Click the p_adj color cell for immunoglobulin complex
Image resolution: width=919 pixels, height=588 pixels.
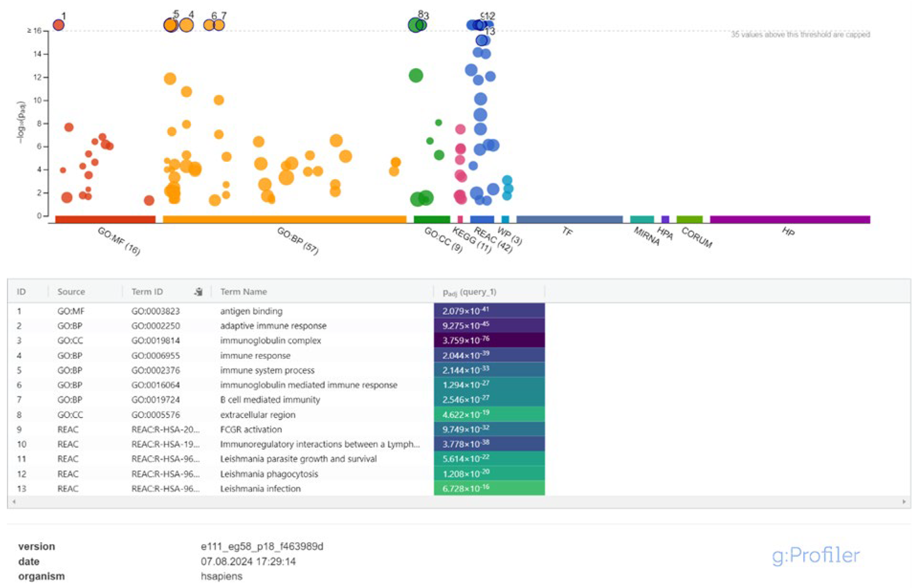coord(489,340)
